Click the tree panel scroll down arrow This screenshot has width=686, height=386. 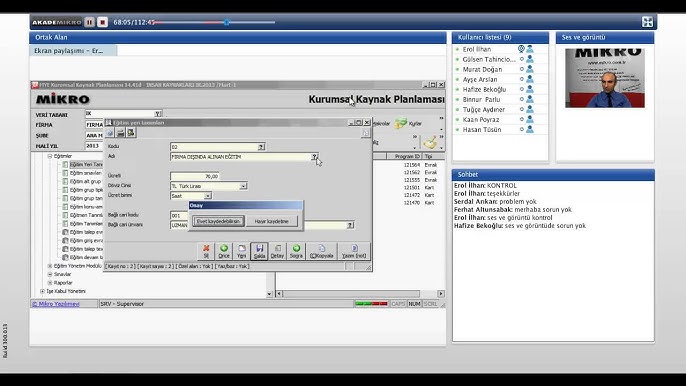tap(270, 294)
